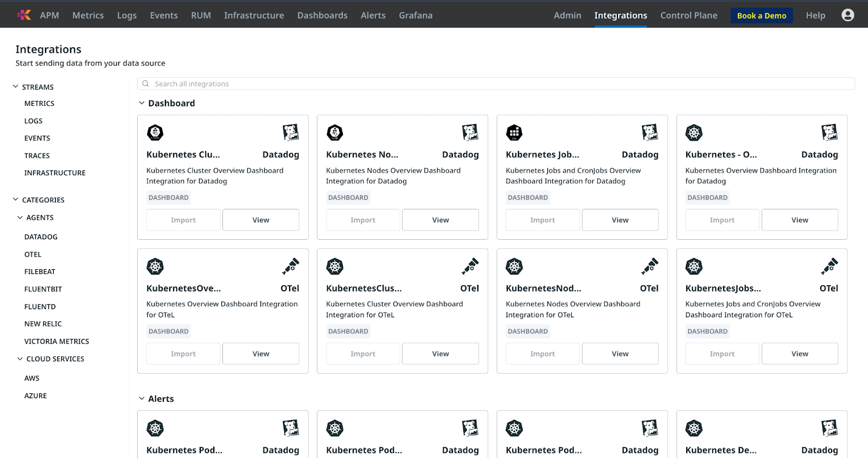Collapse the Alerts integrations section
This screenshot has height=472, width=868.
pyautogui.click(x=142, y=399)
